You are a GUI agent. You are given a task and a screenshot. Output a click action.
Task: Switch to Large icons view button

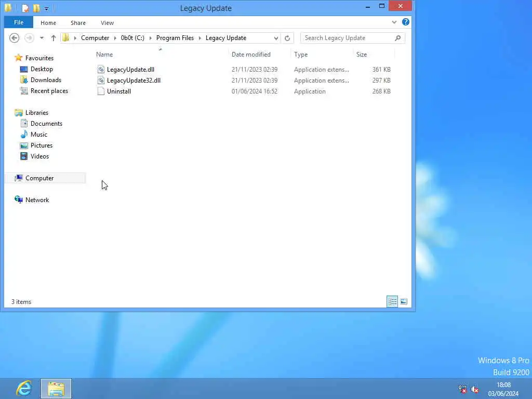404,301
